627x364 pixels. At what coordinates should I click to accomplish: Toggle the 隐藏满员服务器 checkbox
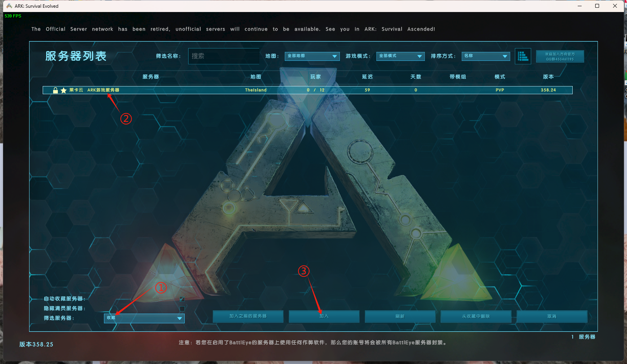tap(182, 309)
